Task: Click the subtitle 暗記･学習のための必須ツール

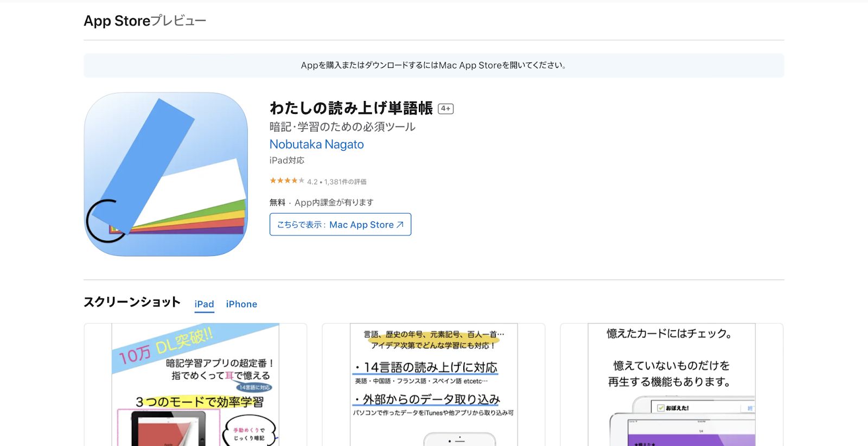Action: pyautogui.click(x=342, y=127)
